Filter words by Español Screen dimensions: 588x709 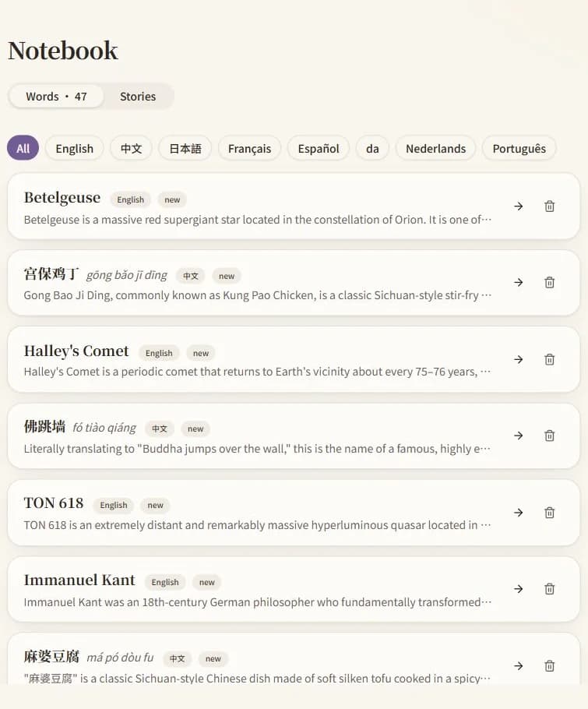click(319, 148)
